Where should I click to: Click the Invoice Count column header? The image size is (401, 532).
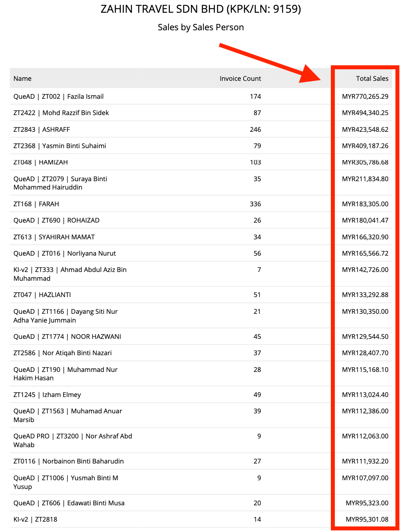click(240, 78)
